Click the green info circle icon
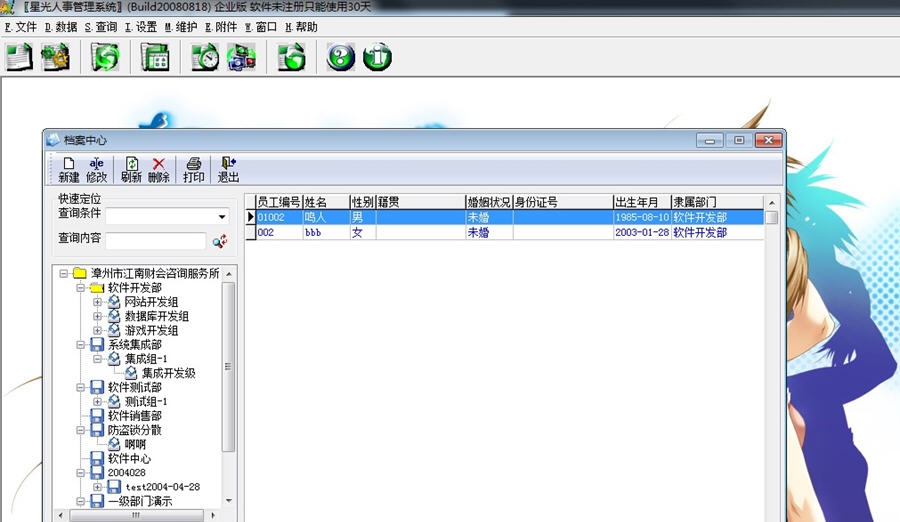This screenshot has height=522, width=900. 377,57
